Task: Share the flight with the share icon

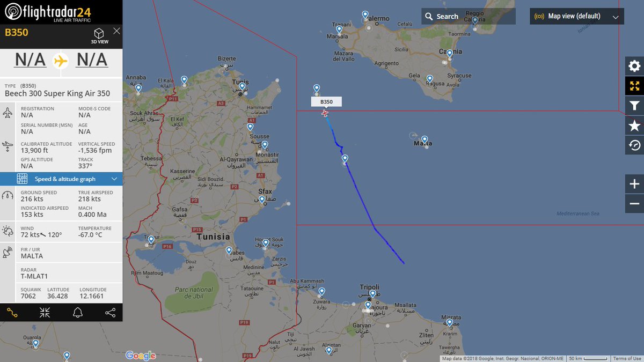Action: click(110, 313)
